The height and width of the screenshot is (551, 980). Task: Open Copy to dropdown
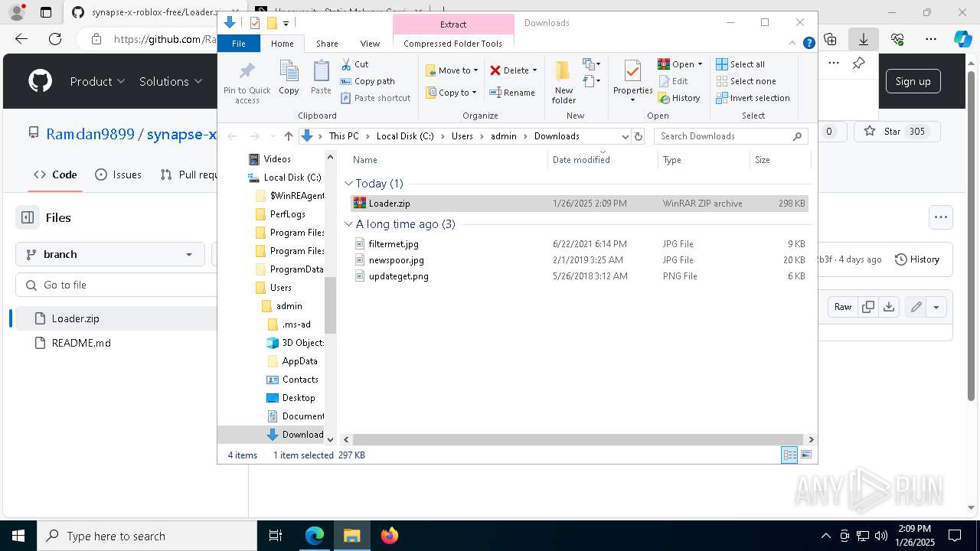pyautogui.click(x=452, y=93)
